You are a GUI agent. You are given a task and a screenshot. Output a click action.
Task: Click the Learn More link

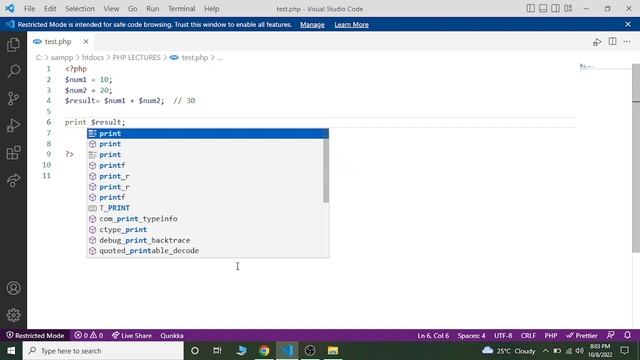pyautogui.click(x=351, y=24)
